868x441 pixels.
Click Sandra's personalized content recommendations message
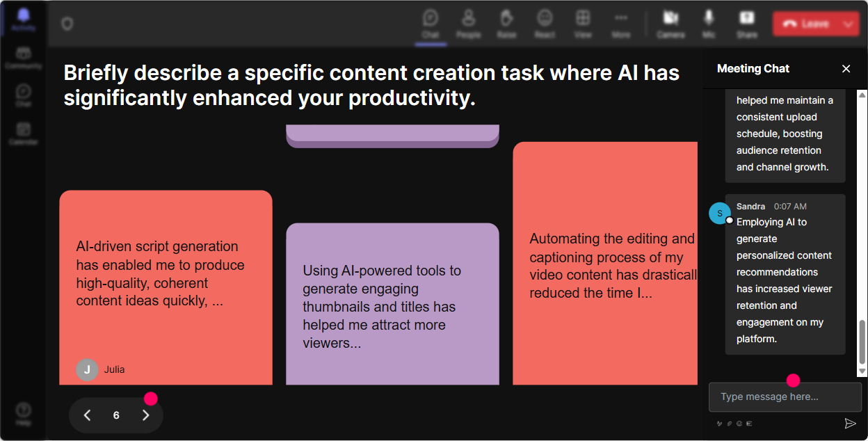point(785,274)
